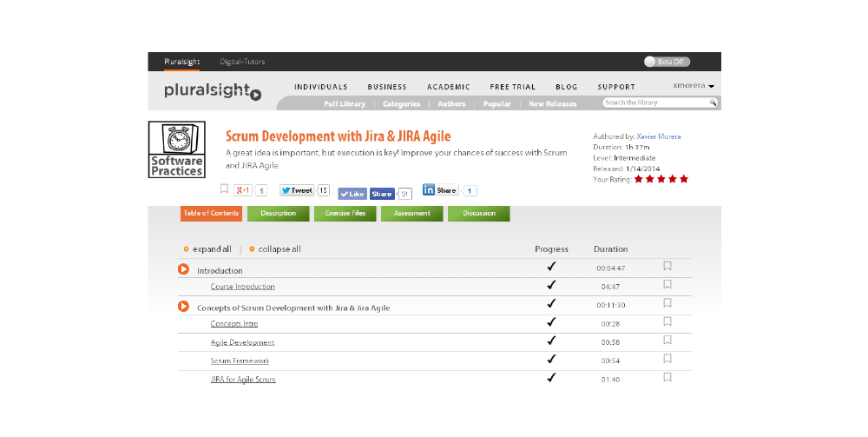Image resolution: width=868 pixels, height=437 pixels.
Task: Open the Blog menu item
Action: click(566, 87)
